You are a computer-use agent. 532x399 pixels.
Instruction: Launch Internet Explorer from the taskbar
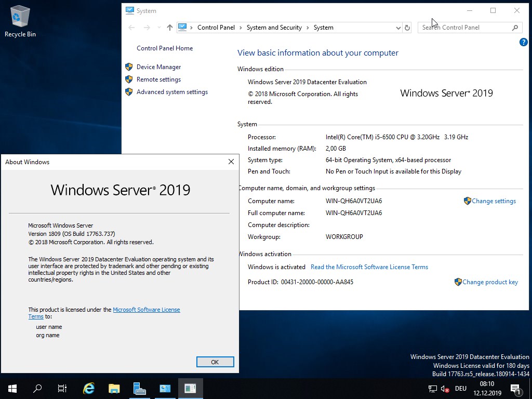[88, 389]
